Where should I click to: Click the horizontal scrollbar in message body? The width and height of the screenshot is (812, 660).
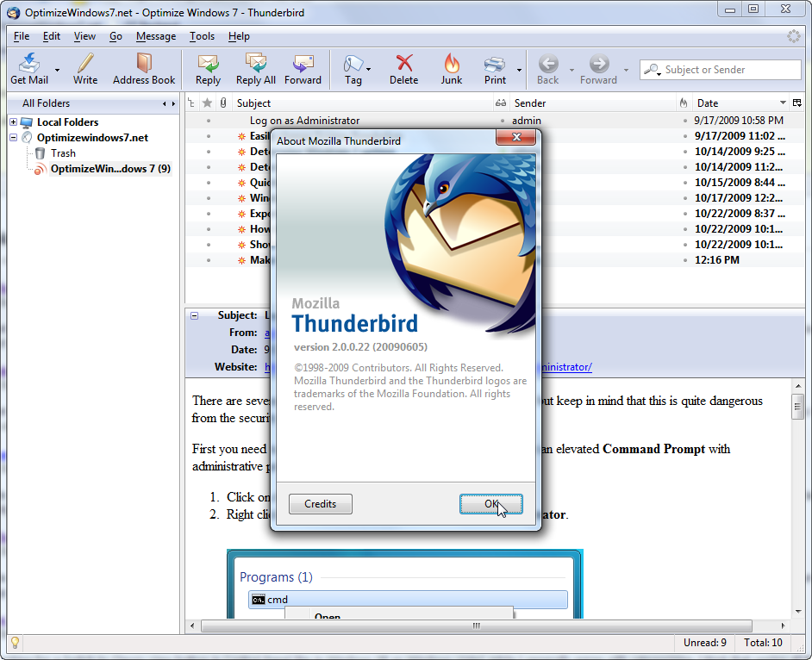tap(477, 626)
